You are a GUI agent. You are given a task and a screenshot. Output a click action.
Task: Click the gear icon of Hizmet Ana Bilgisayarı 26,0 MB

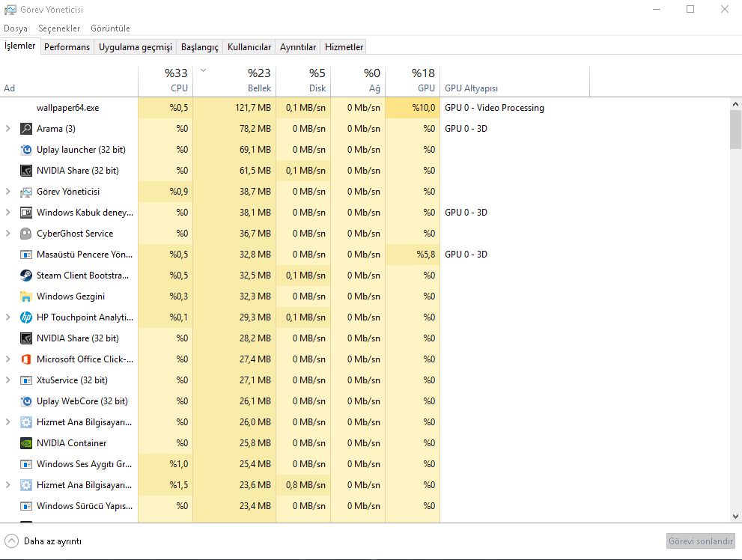pyautogui.click(x=26, y=422)
